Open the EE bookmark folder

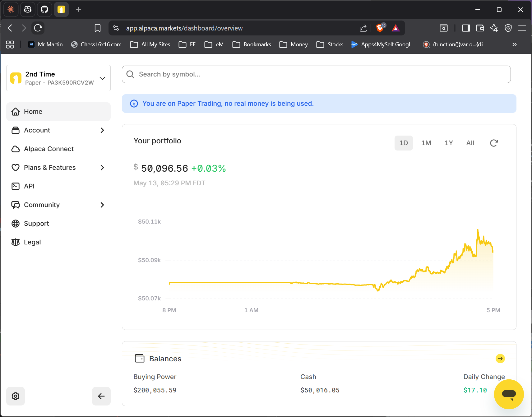pyautogui.click(x=187, y=44)
